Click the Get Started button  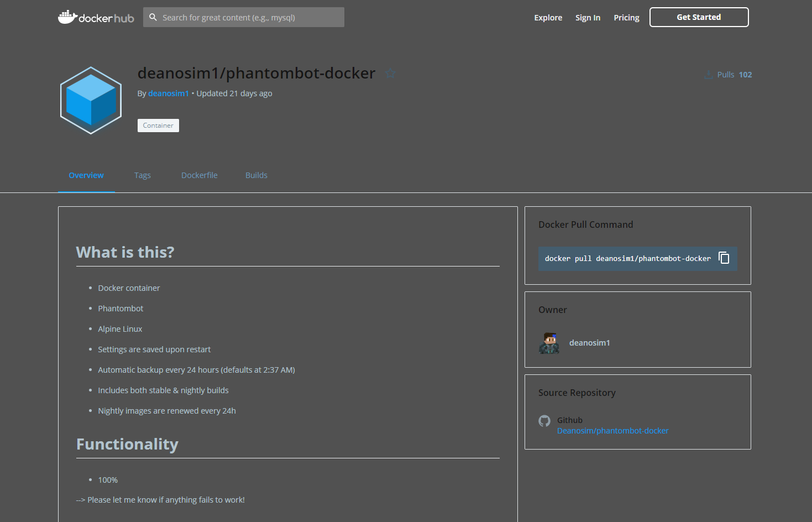point(699,17)
